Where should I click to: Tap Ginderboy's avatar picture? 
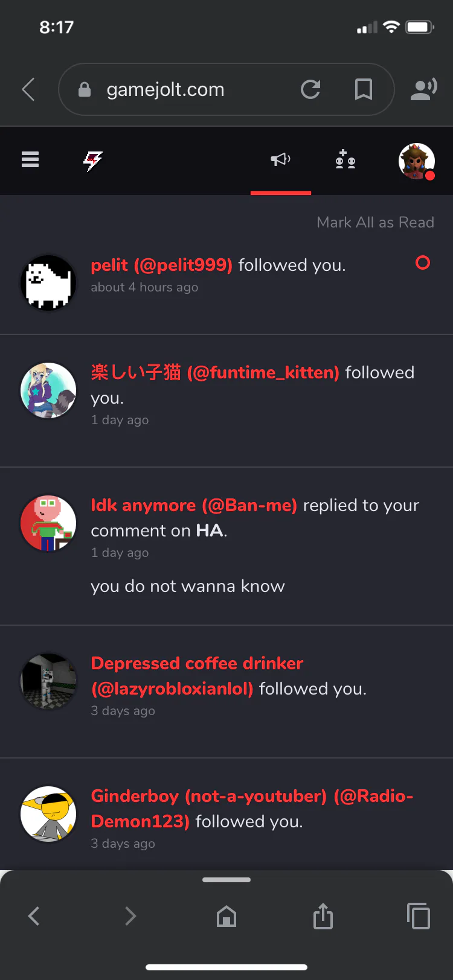[48, 814]
